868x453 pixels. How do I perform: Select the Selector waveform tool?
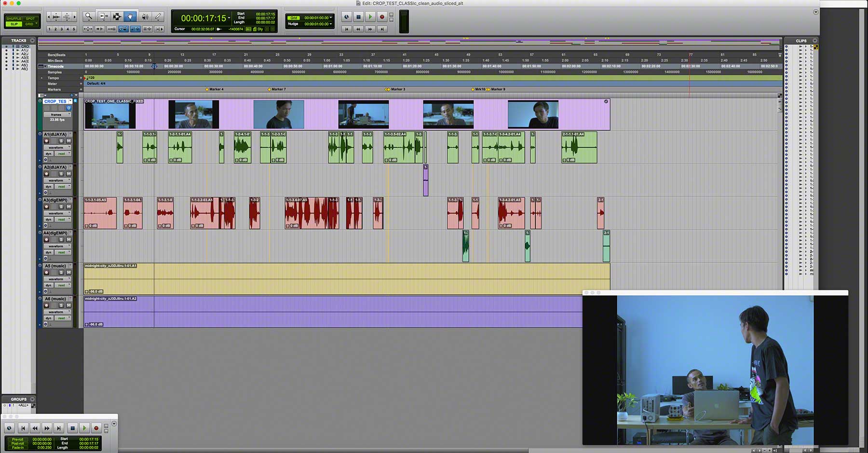(x=117, y=16)
